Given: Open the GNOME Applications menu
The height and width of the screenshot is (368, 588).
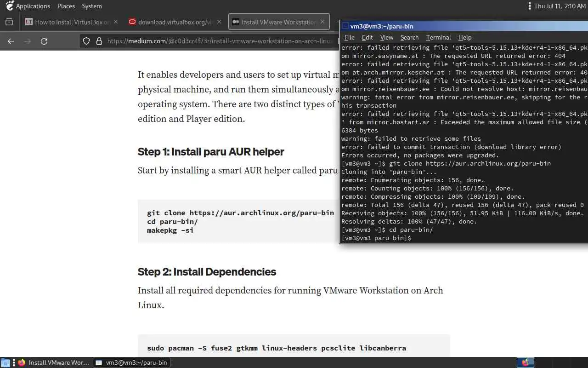Looking at the screenshot, I should coord(28,6).
